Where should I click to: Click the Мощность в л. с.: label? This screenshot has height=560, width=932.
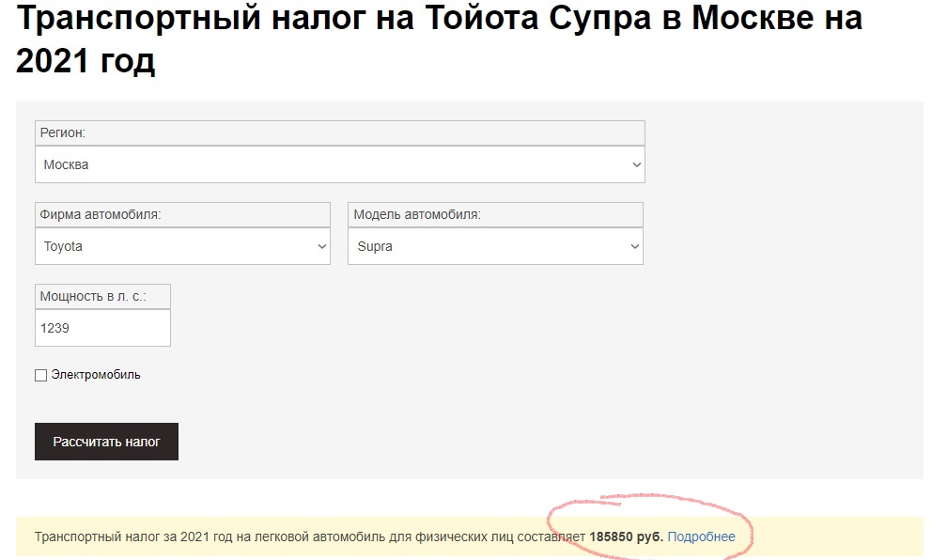click(x=93, y=296)
